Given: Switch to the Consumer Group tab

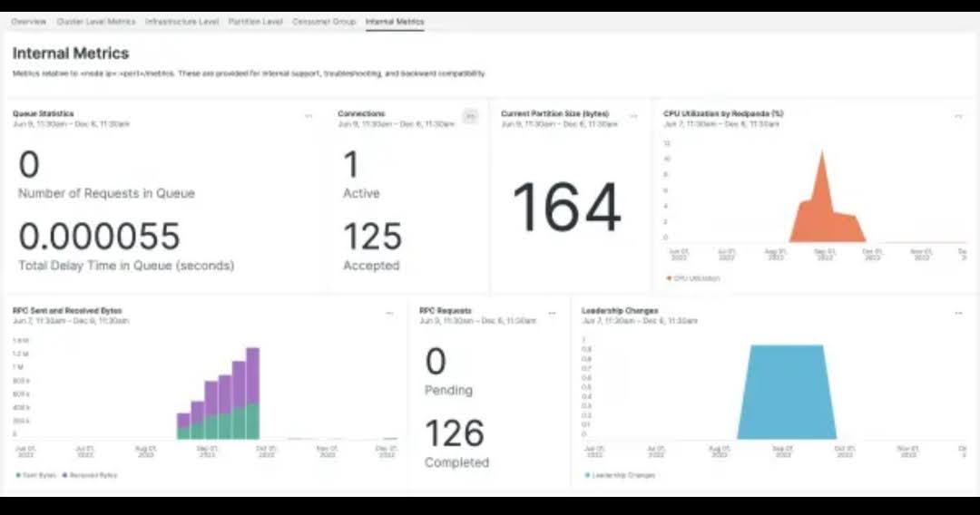Looking at the screenshot, I should [x=324, y=22].
